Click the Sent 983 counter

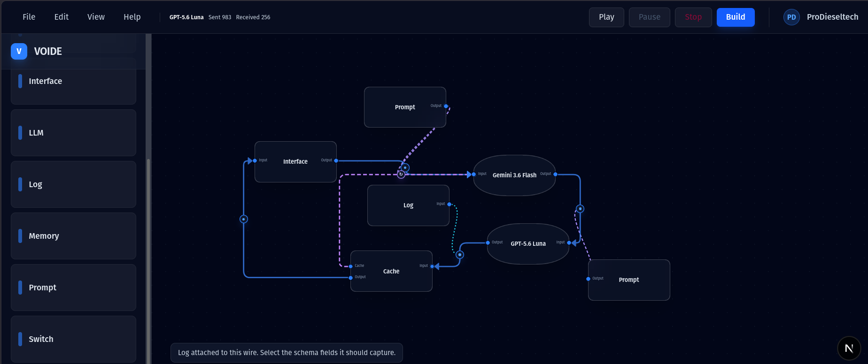click(x=220, y=17)
